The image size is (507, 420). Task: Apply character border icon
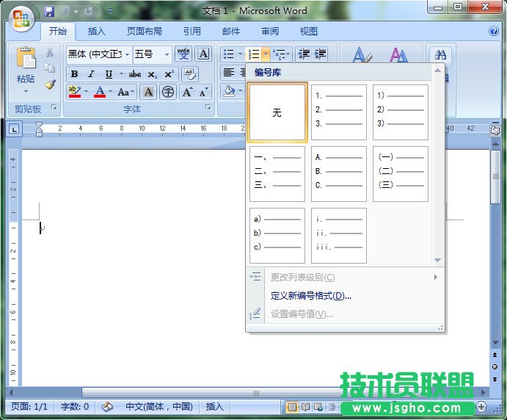204,54
